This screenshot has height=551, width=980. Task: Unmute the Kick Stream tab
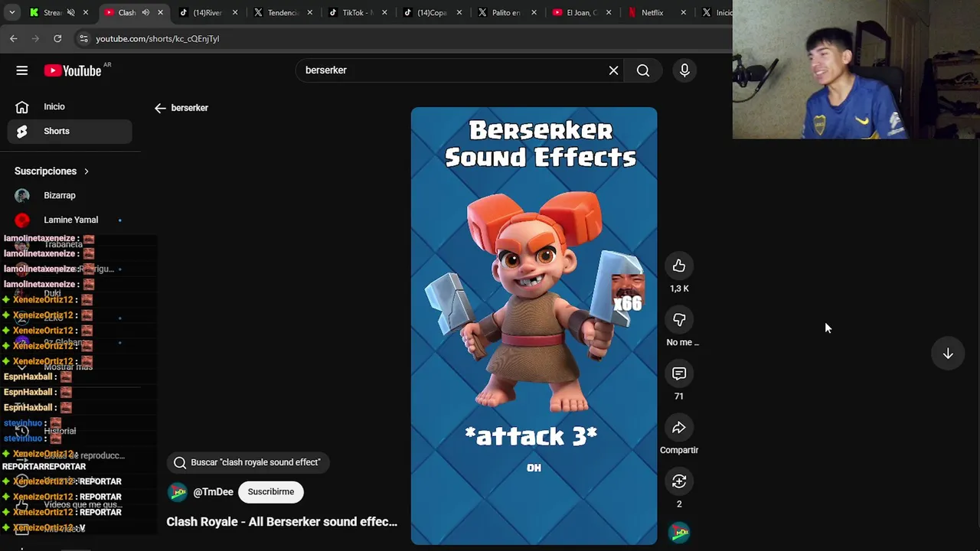[70, 12]
